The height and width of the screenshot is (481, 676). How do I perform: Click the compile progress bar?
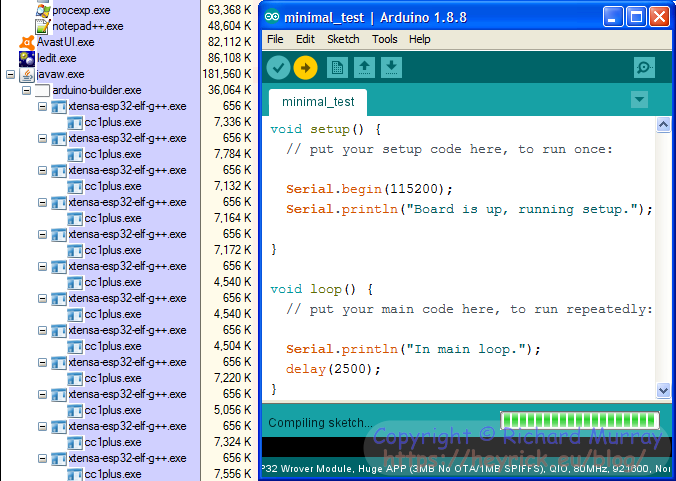(580, 420)
